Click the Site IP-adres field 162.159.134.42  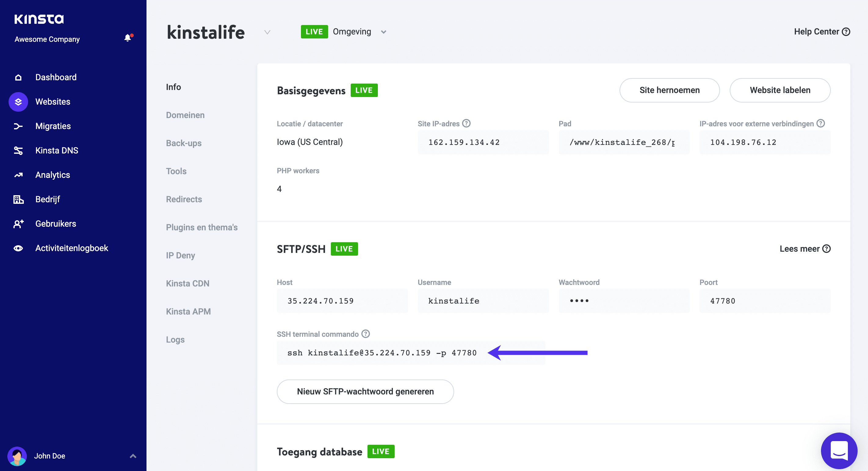[x=483, y=142]
